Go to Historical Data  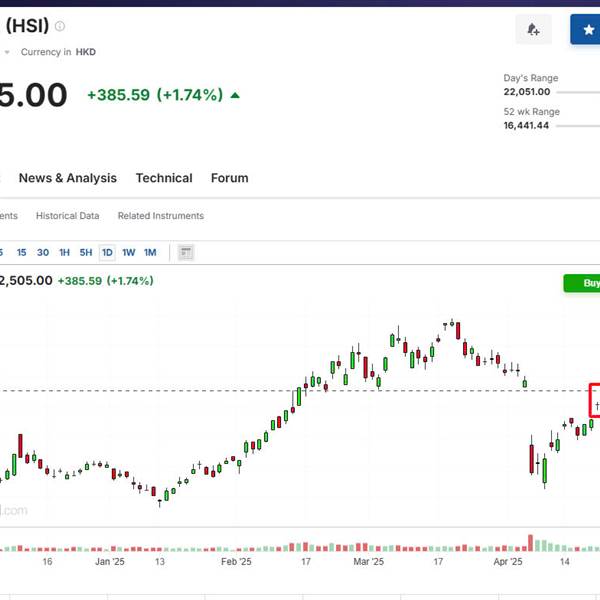click(x=68, y=216)
